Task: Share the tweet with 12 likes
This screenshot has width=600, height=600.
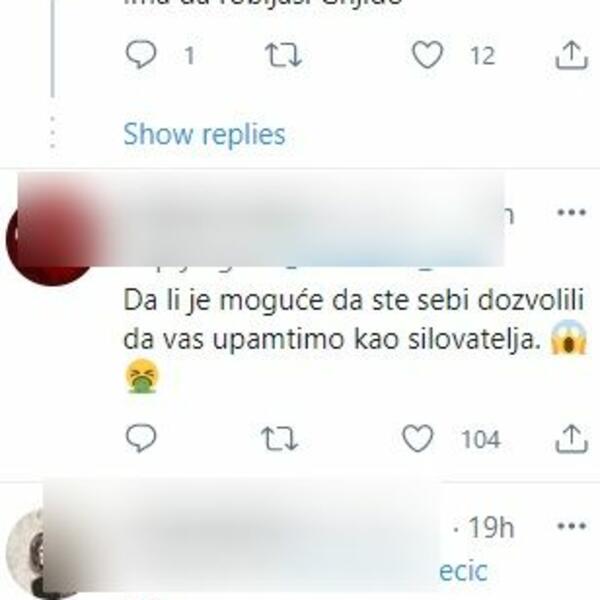Action: pos(571,55)
